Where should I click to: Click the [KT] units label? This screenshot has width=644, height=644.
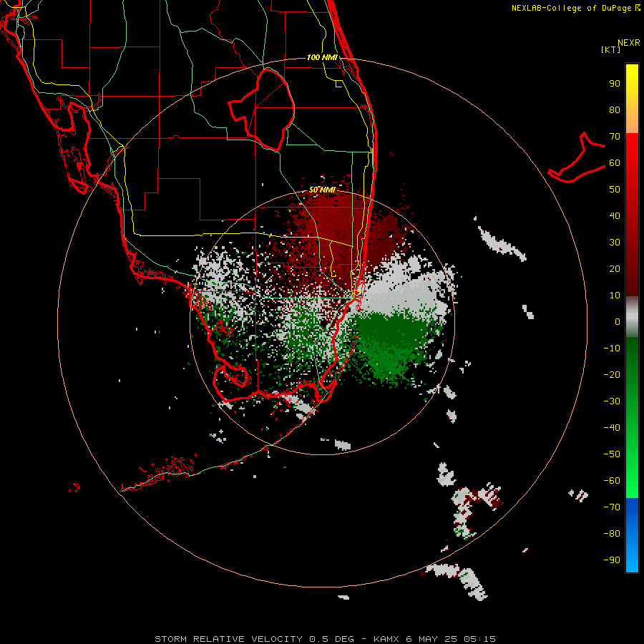click(x=611, y=49)
